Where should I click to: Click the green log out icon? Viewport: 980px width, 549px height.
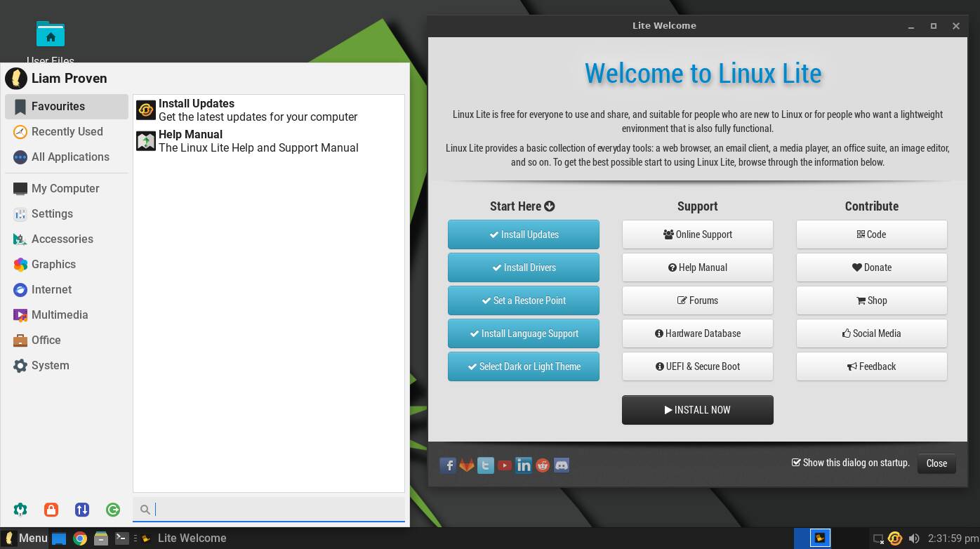112,510
